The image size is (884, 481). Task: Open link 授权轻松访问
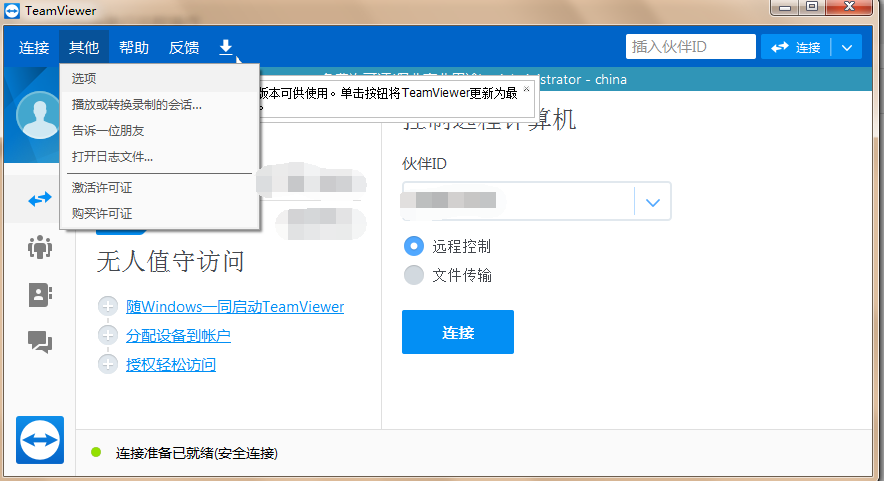click(171, 364)
